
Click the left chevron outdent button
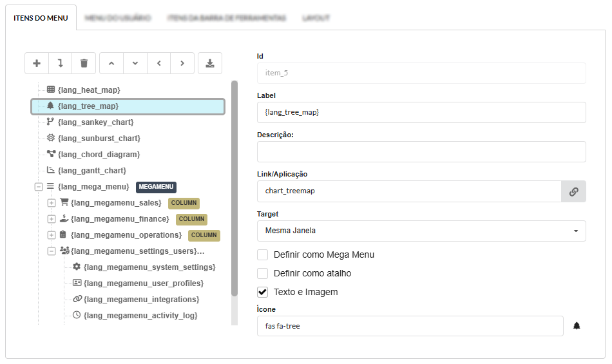click(159, 63)
